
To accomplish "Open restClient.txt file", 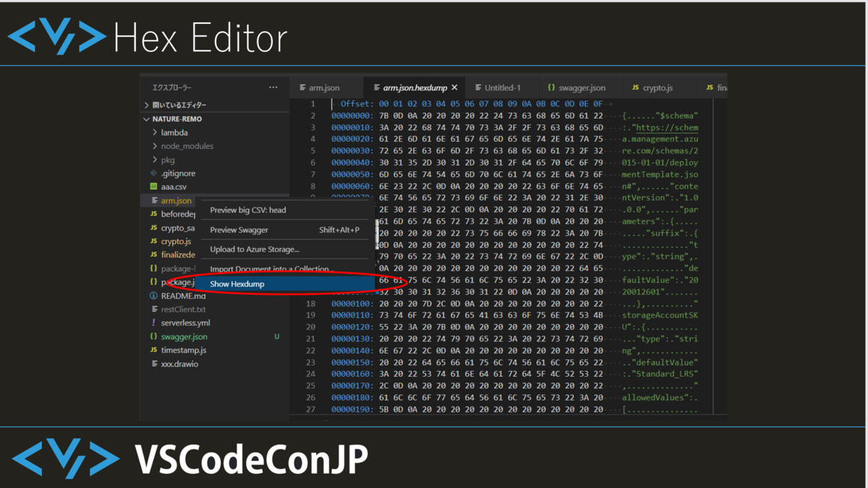I will 184,309.
